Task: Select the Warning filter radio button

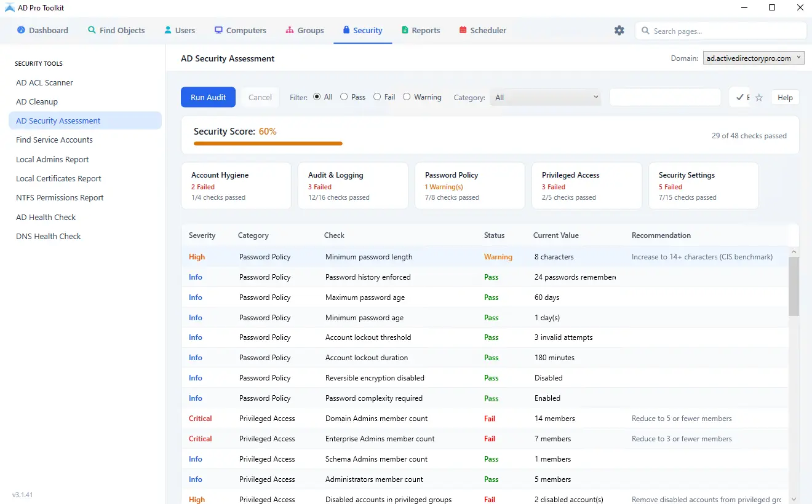Action: click(407, 96)
